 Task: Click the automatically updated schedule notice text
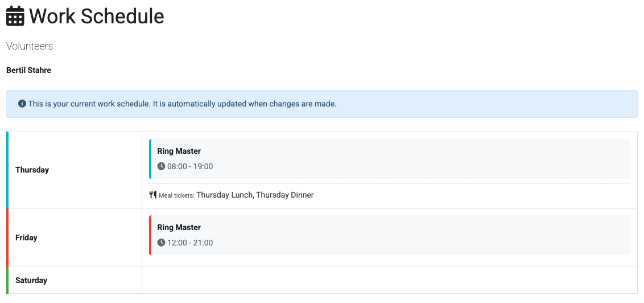tap(182, 104)
